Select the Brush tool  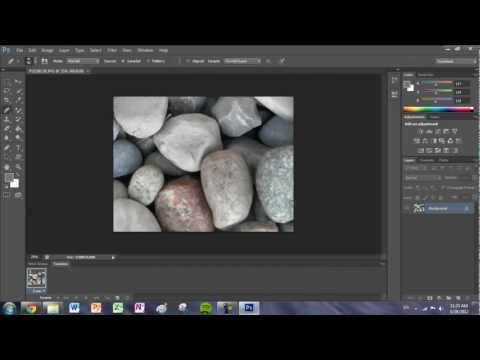[18, 110]
